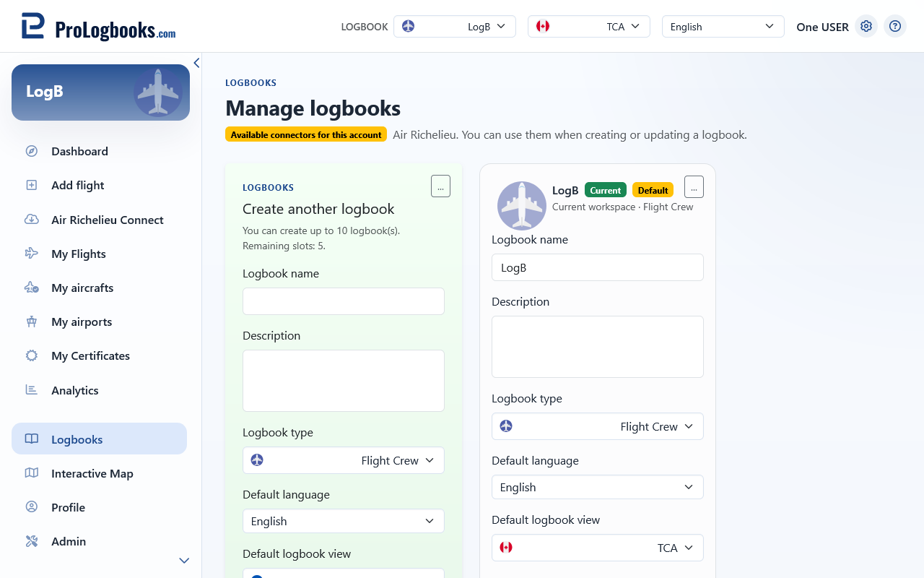Click the Air Richelieu Connect cloud icon
Viewport: 924px width, 578px height.
[x=32, y=220]
